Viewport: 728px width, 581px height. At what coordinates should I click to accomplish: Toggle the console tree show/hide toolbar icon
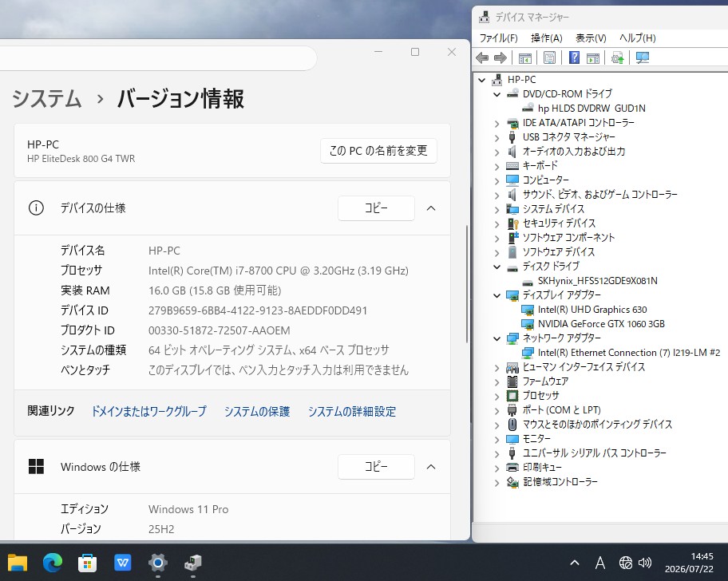[525, 58]
